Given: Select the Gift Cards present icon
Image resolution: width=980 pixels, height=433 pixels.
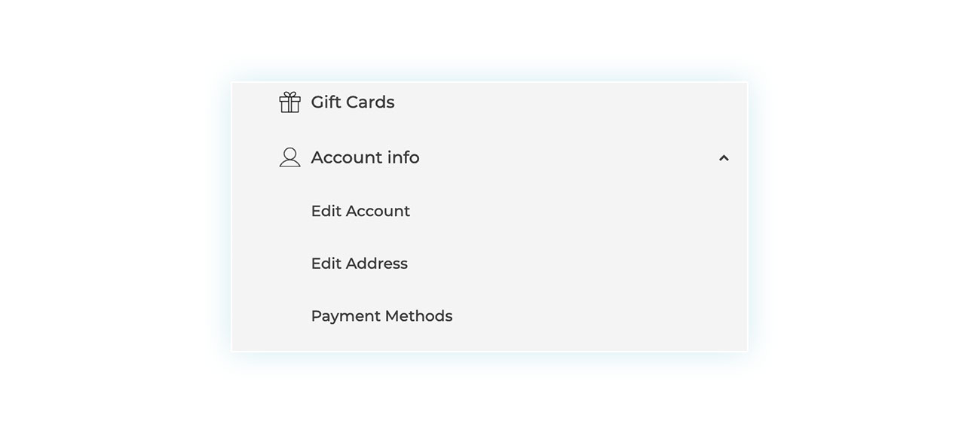Looking at the screenshot, I should point(289,102).
